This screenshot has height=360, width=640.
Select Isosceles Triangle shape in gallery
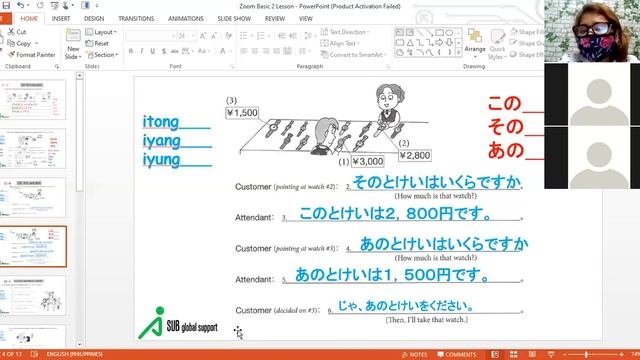[x=410, y=42]
